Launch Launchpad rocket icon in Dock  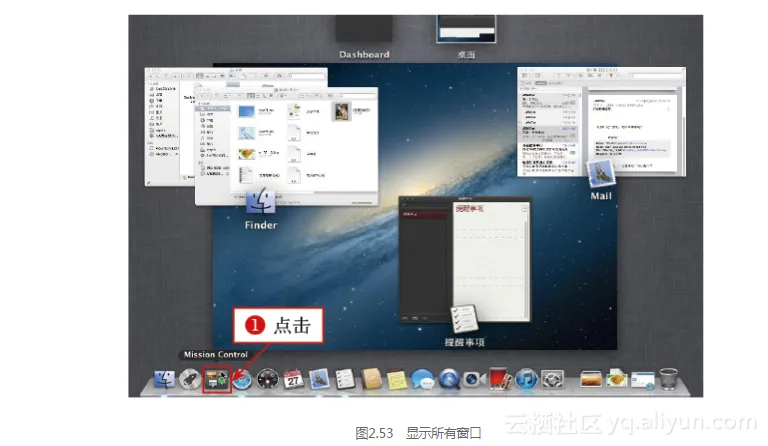point(190,379)
